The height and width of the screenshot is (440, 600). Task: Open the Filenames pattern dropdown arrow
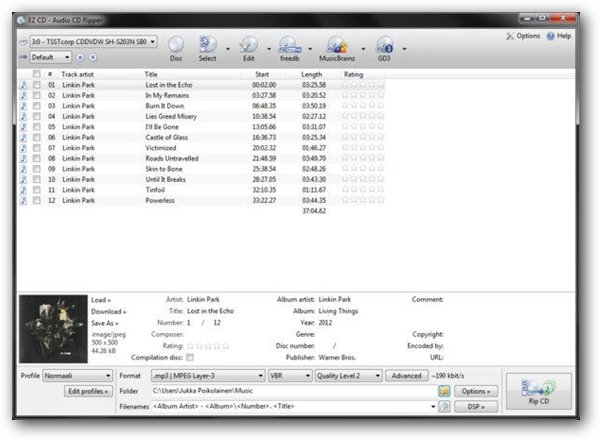point(433,406)
